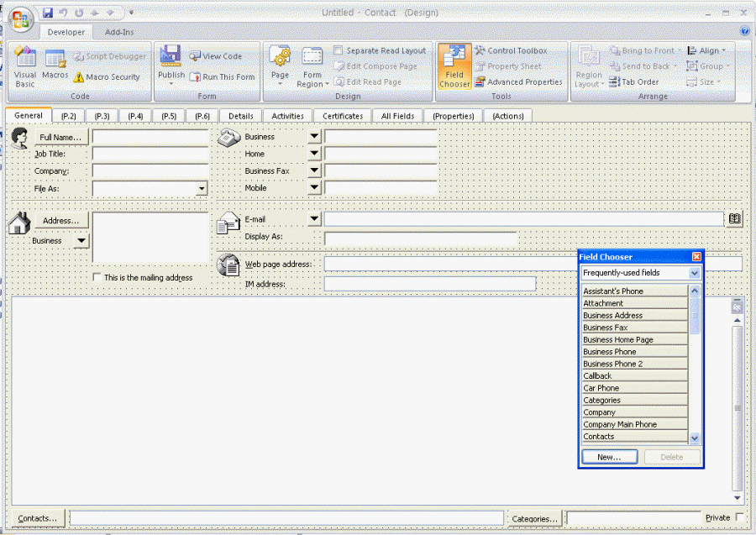Click the Full Name... button
The height and width of the screenshot is (535, 756).
click(x=61, y=138)
